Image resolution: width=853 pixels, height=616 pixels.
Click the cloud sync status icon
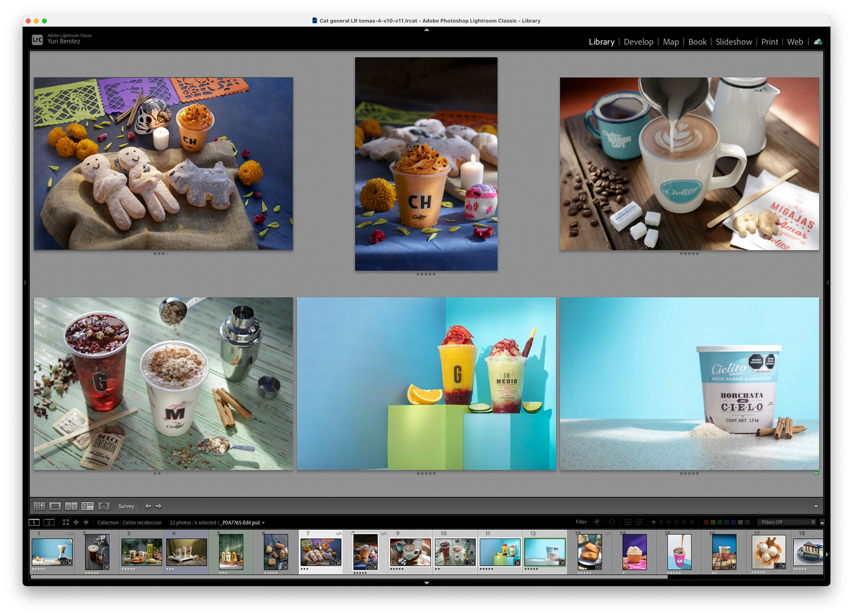[x=818, y=42]
